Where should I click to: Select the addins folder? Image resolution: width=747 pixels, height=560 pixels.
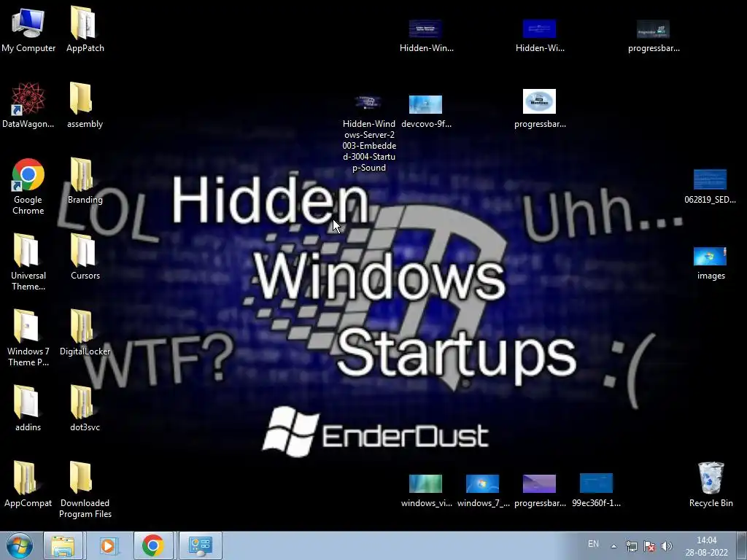click(28, 408)
